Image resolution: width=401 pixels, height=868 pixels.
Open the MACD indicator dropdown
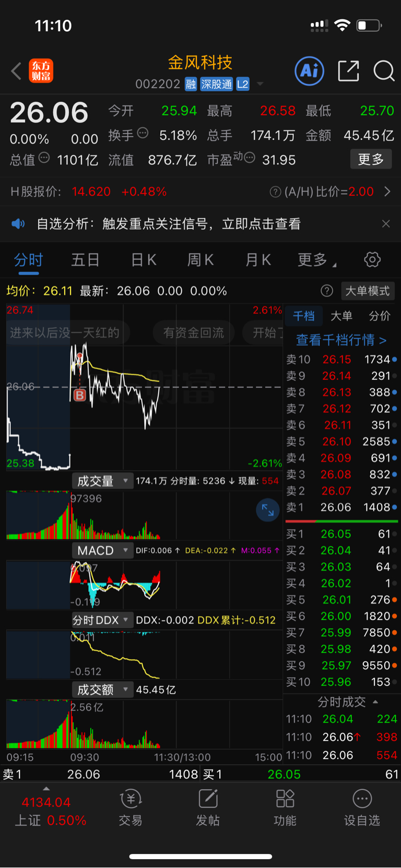click(102, 550)
